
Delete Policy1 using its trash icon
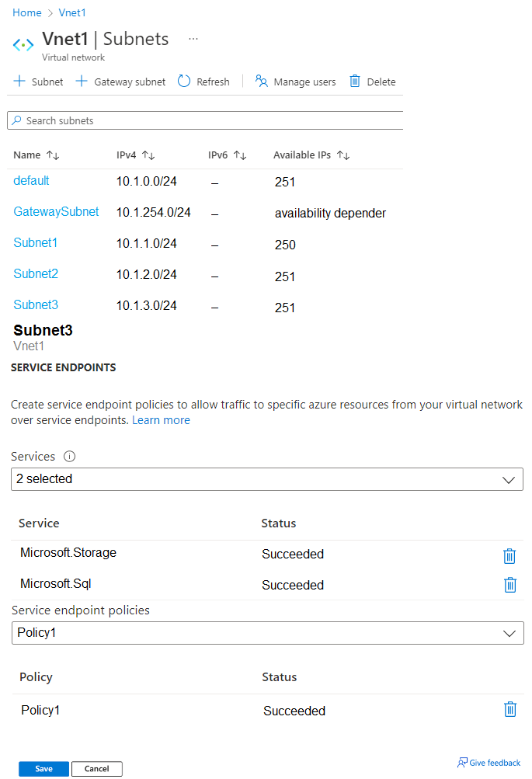pos(509,709)
